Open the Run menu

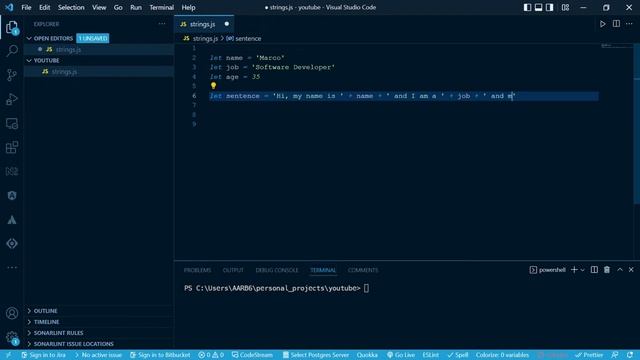136,7
